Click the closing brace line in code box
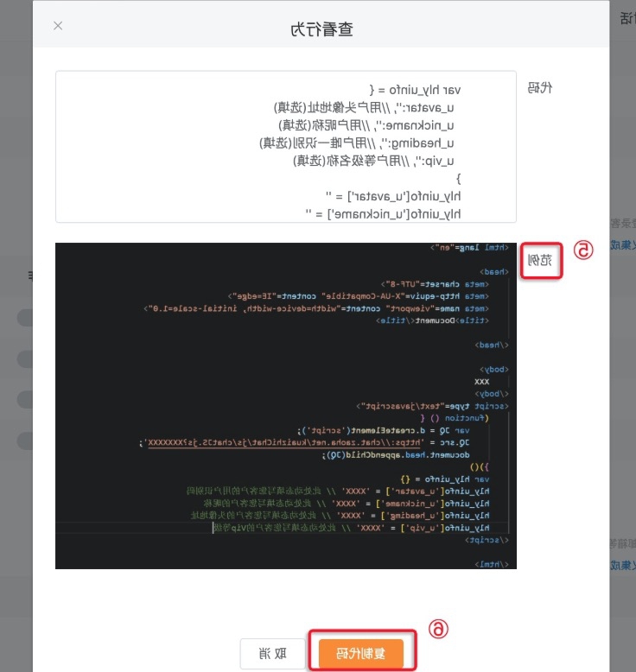Viewport: 636px width, 672px height. click(x=458, y=178)
